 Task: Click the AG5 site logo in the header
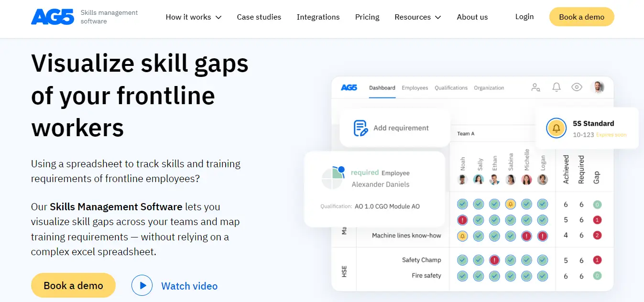pos(53,17)
